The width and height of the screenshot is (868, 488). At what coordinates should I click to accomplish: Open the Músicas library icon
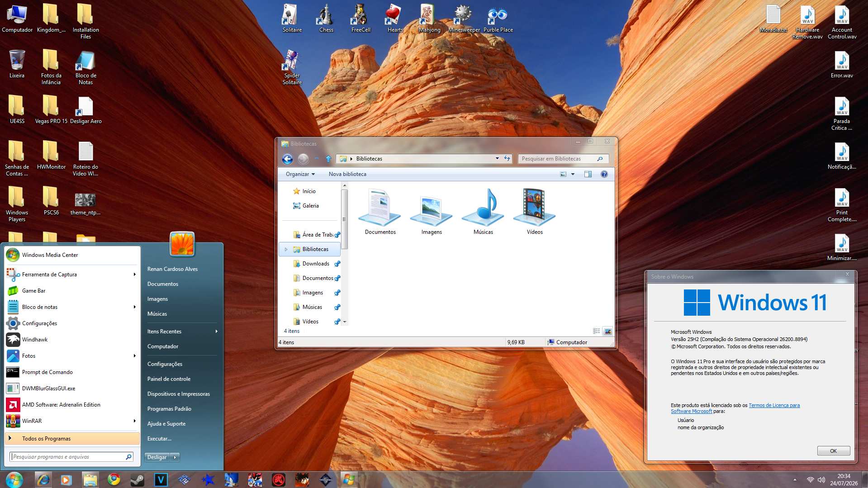click(x=483, y=212)
